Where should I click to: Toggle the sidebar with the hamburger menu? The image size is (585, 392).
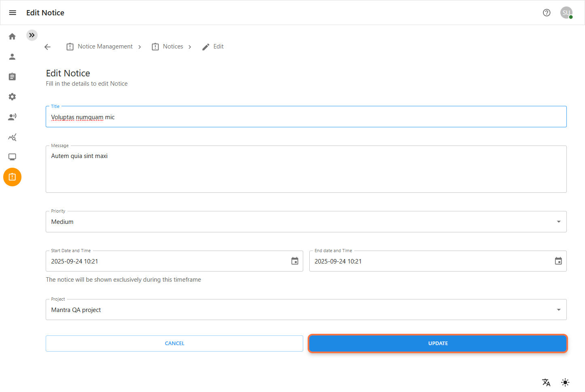click(12, 13)
